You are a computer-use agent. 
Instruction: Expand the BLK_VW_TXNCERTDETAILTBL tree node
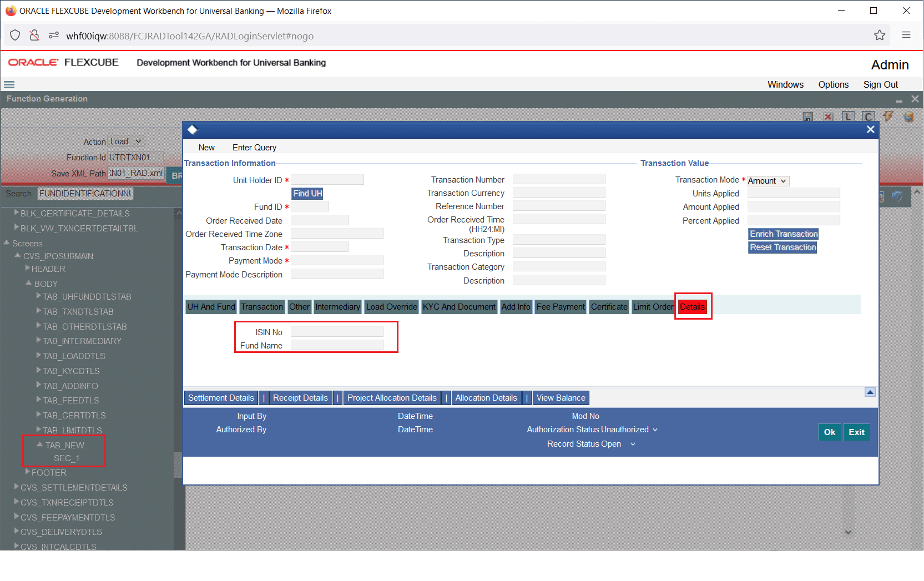coord(16,227)
